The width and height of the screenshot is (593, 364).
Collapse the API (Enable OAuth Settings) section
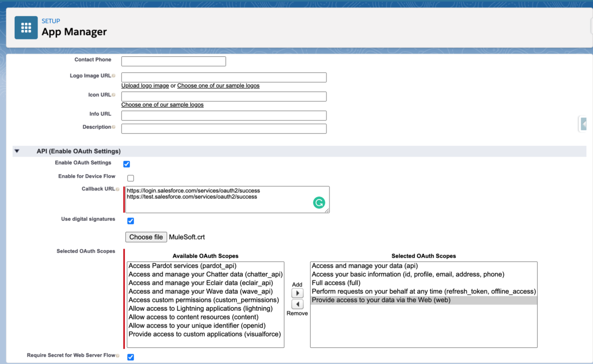pyautogui.click(x=17, y=151)
